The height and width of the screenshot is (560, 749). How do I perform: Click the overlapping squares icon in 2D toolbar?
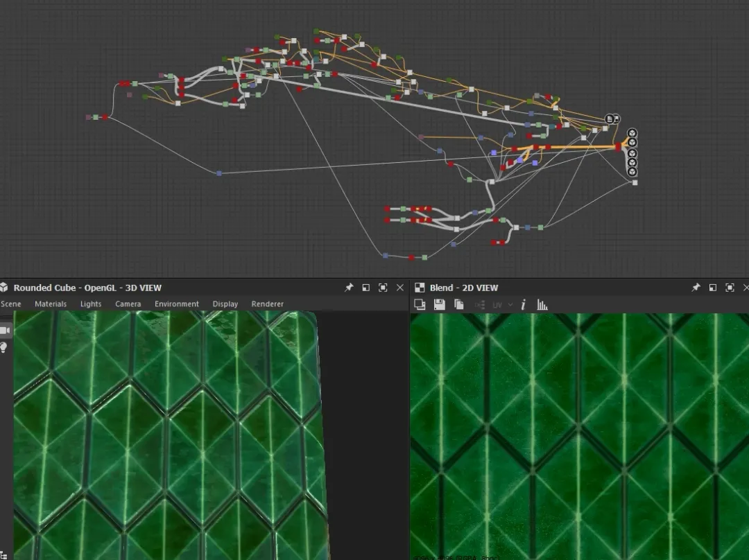pyautogui.click(x=420, y=304)
